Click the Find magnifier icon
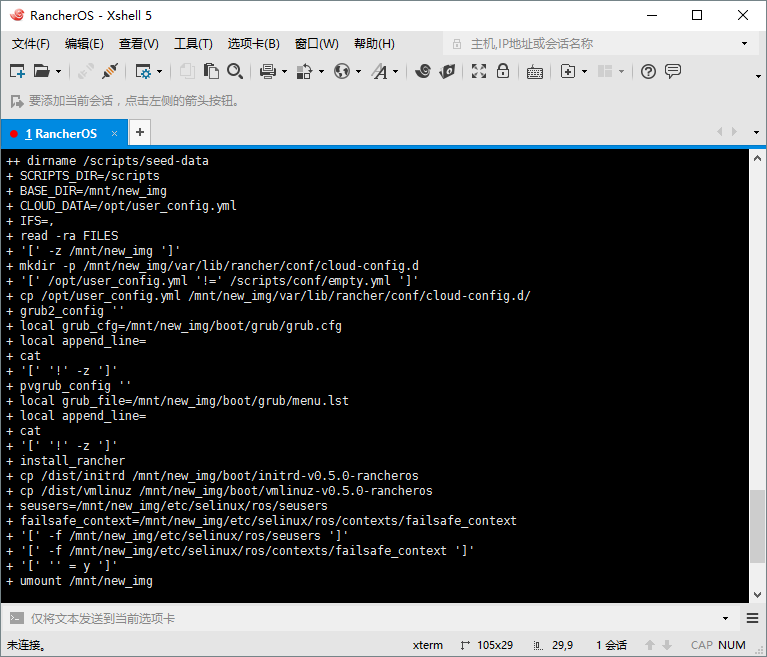767x657 pixels. [235, 71]
